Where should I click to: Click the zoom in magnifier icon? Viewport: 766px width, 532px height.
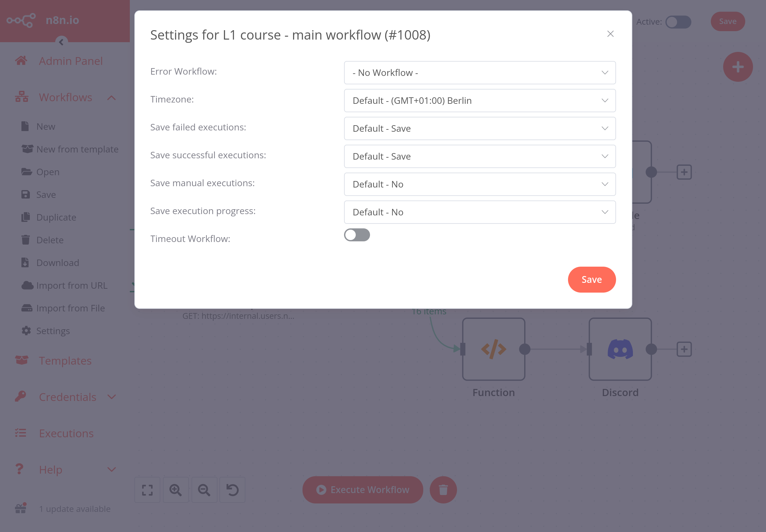[175, 490]
